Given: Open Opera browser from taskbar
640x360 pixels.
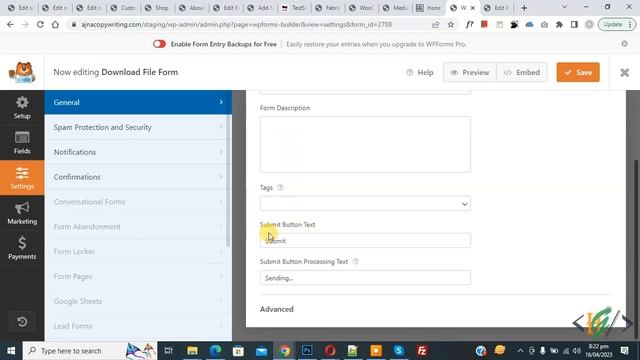Looking at the screenshot, I should tap(330, 351).
